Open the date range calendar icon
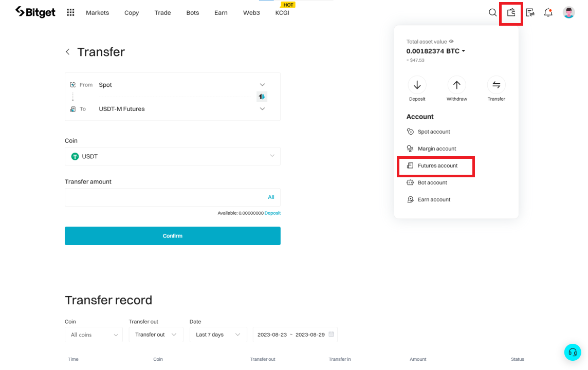The image size is (588, 370). [x=331, y=334]
